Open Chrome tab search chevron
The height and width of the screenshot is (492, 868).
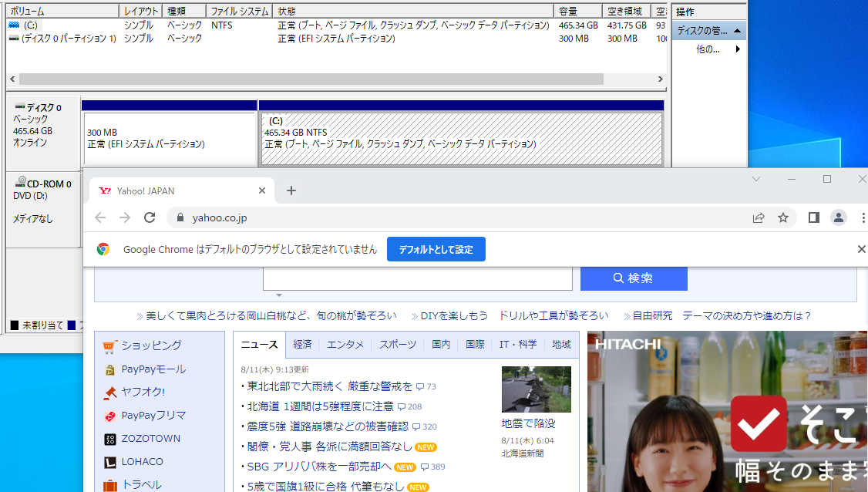(756, 179)
